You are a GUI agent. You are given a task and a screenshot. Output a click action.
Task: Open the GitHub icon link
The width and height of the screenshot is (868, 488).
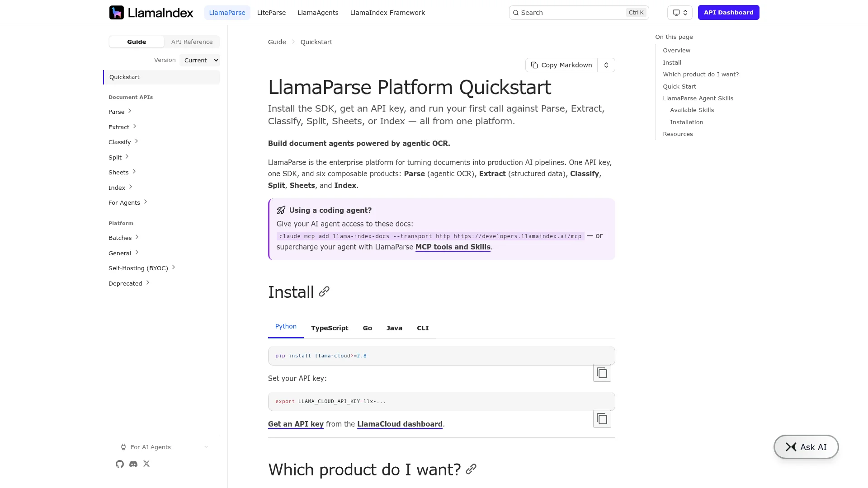point(120,464)
